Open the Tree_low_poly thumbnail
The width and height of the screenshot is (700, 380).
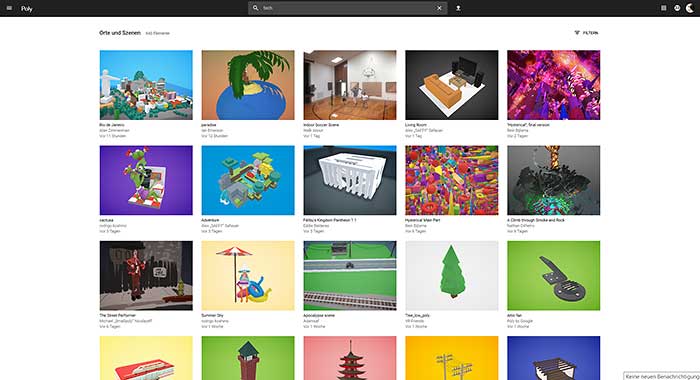coord(451,276)
